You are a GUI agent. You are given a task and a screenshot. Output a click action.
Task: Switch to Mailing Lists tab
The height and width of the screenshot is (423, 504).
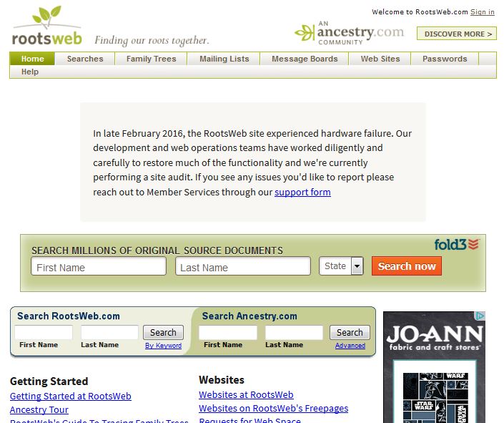coord(224,59)
